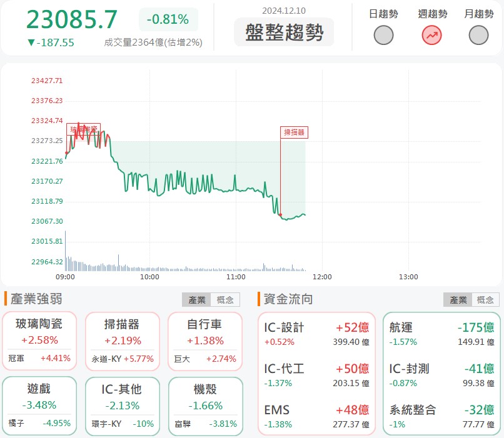Image resolution: width=504 pixels, height=438 pixels.
Task: Switch industry strength panel to 概念 tab
Action: click(225, 299)
